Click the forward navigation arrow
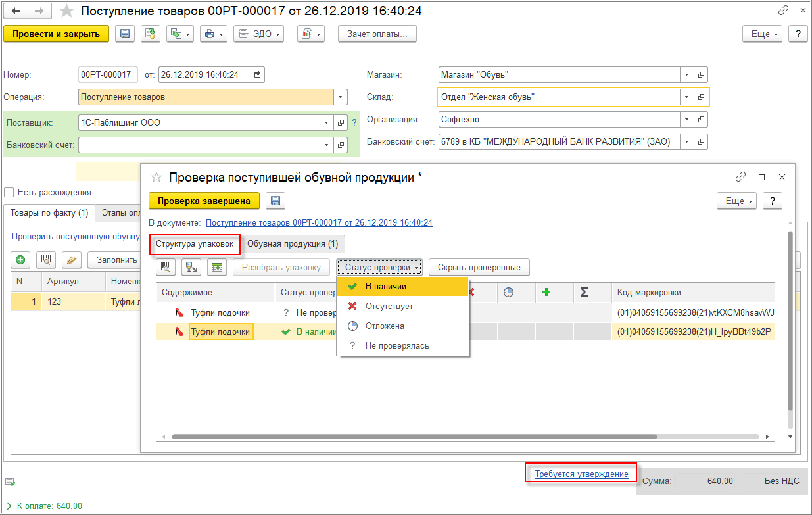Screen dimensions: 812x515 click(x=39, y=11)
